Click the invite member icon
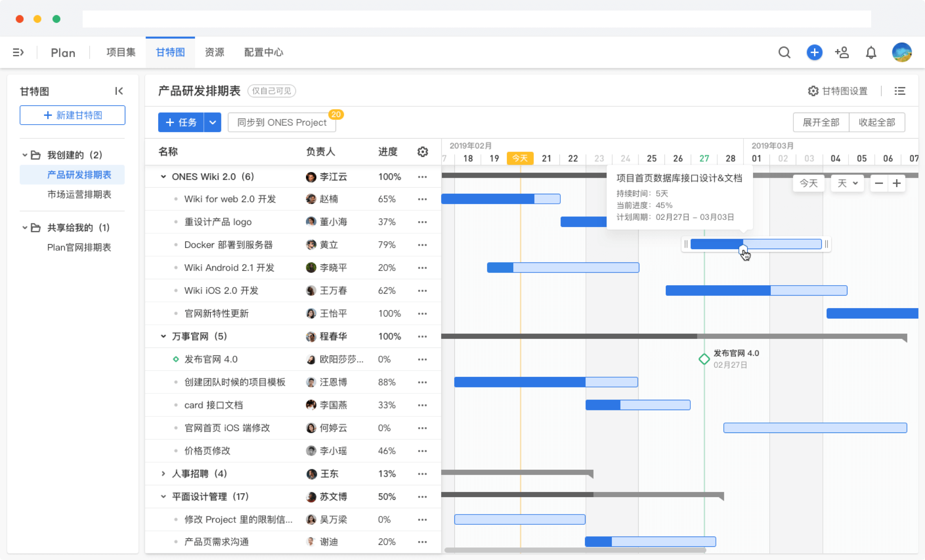The height and width of the screenshot is (560, 925). pos(842,52)
